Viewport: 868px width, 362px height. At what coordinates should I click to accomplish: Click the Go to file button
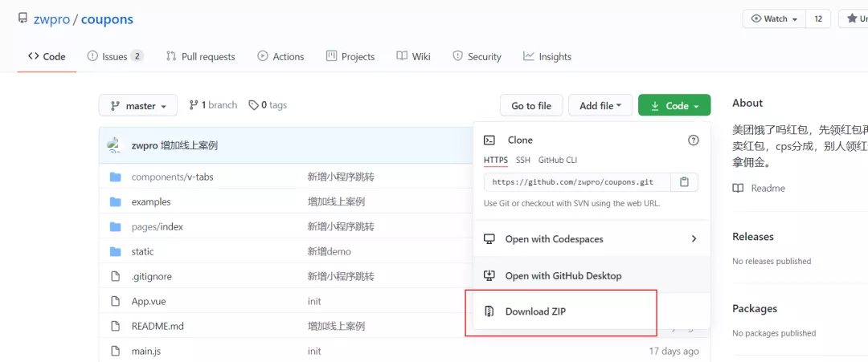[531, 106]
